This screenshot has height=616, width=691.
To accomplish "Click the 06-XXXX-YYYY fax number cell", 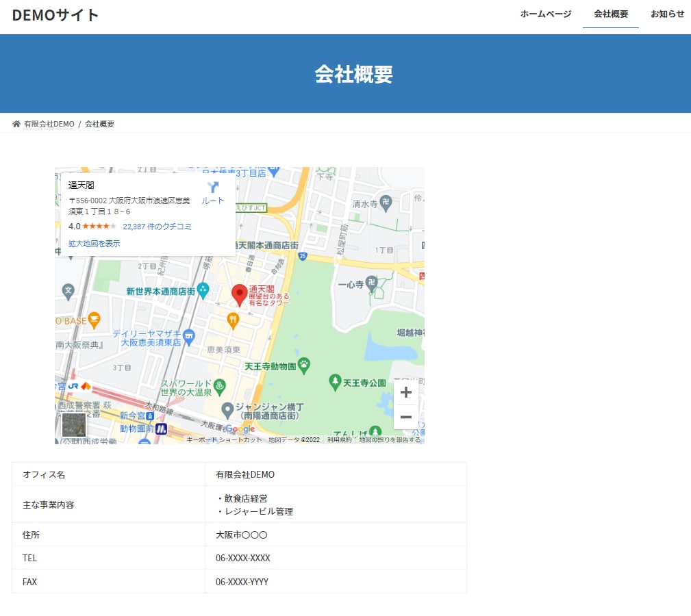I will coord(336,582).
